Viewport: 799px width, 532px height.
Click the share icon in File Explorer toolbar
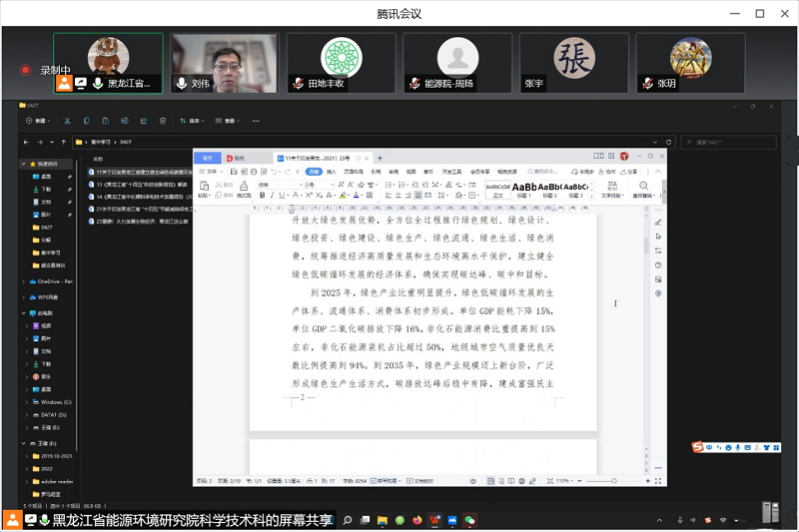pyautogui.click(x=144, y=121)
